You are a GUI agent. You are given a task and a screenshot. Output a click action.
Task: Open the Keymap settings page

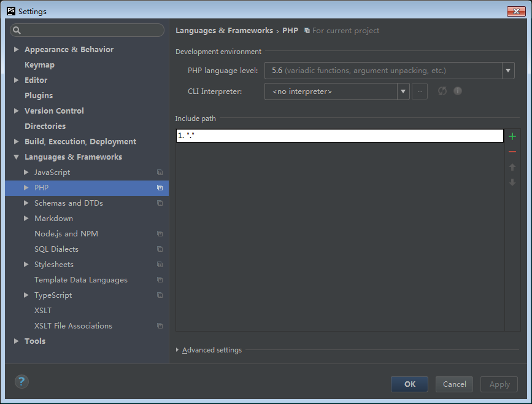pos(39,64)
